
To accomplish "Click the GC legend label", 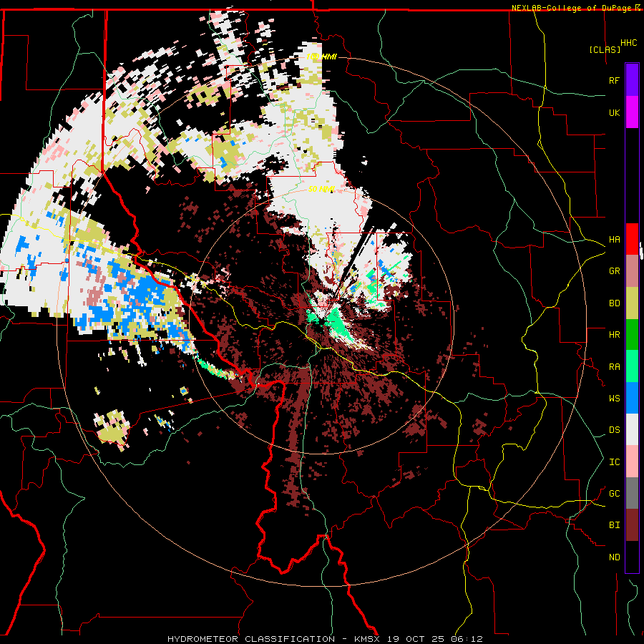I will point(615,494).
